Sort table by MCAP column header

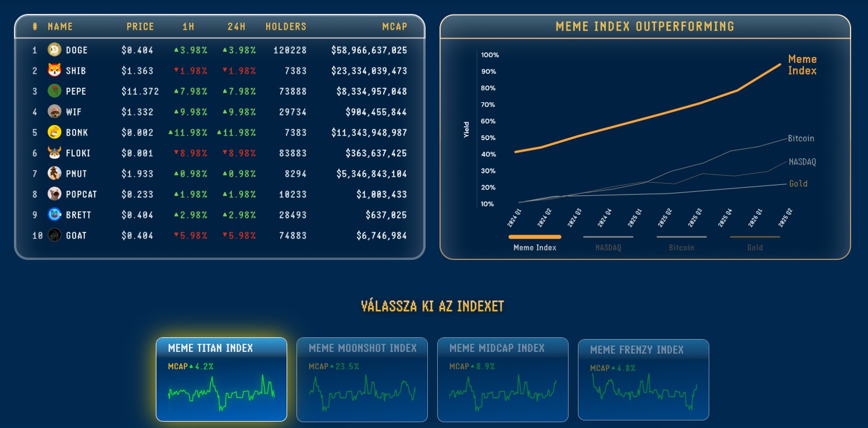tap(395, 27)
